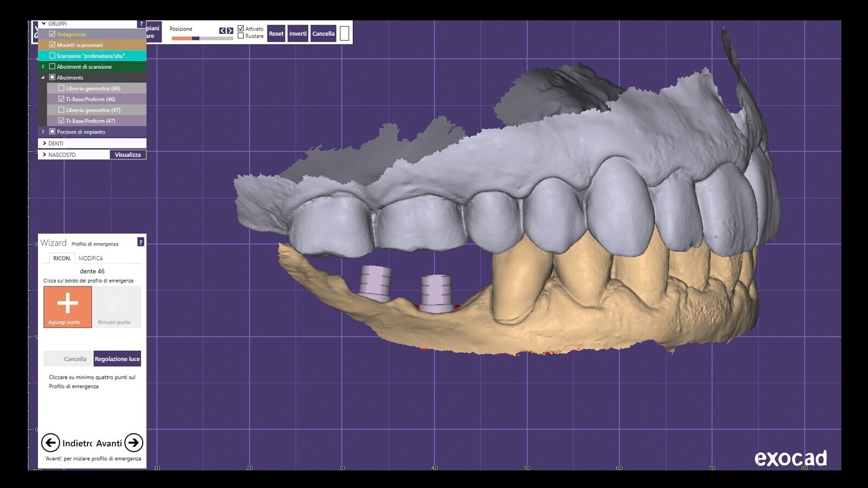
Task: Click the Rimuovi punto X icon
Action: [x=117, y=304]
